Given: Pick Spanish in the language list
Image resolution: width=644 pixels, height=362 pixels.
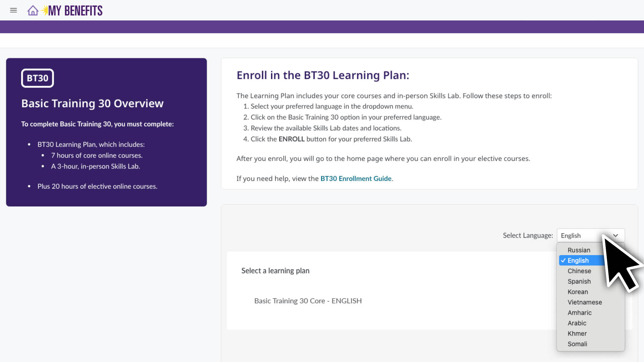Looking at the screenshot, I should [579, 282].
